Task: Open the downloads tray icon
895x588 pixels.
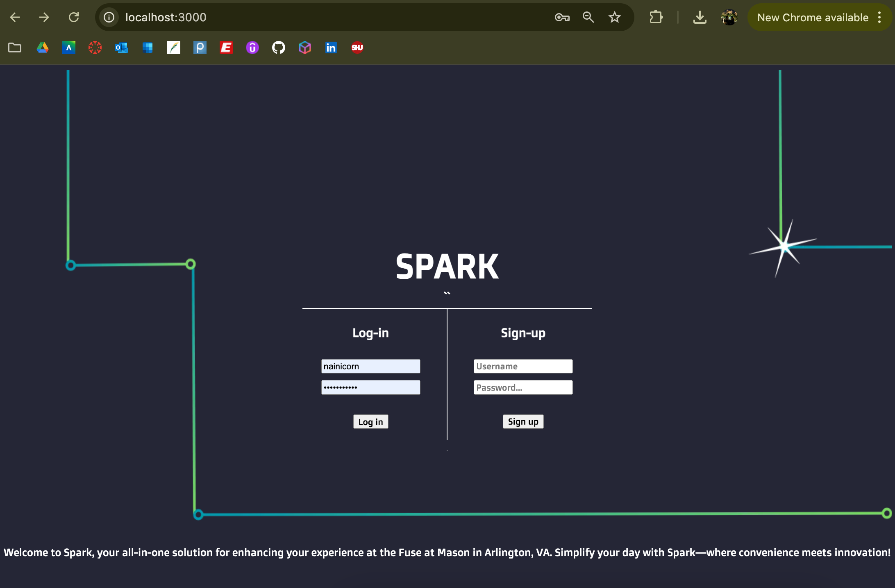Action: pyautogui.click(x=700, y=17)
